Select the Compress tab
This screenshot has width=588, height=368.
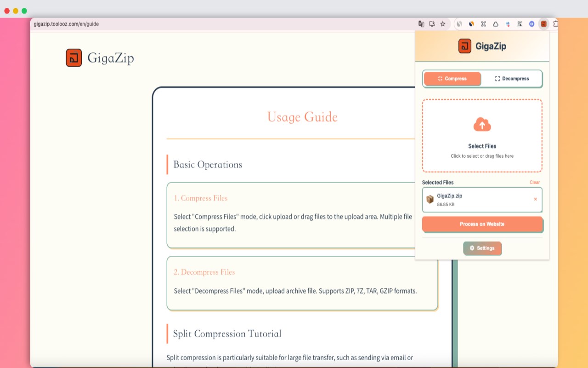tap(452, 79)
